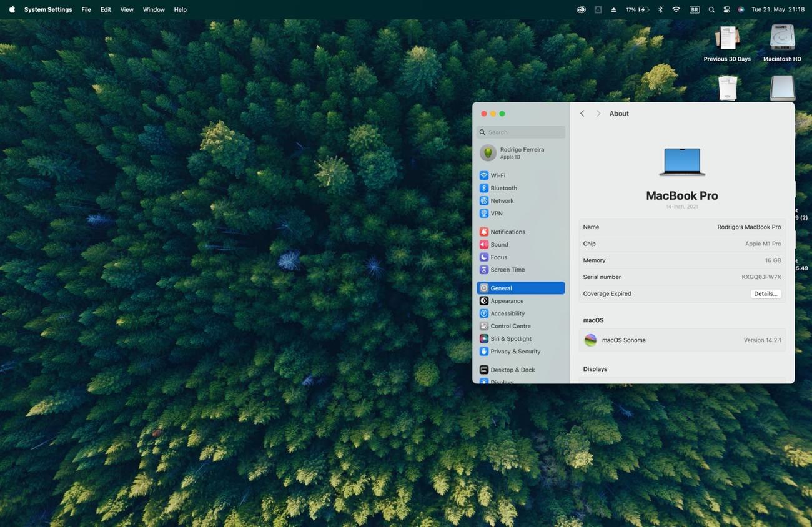Go back with the left chevron
812x527 pixels.
(582, 114)
